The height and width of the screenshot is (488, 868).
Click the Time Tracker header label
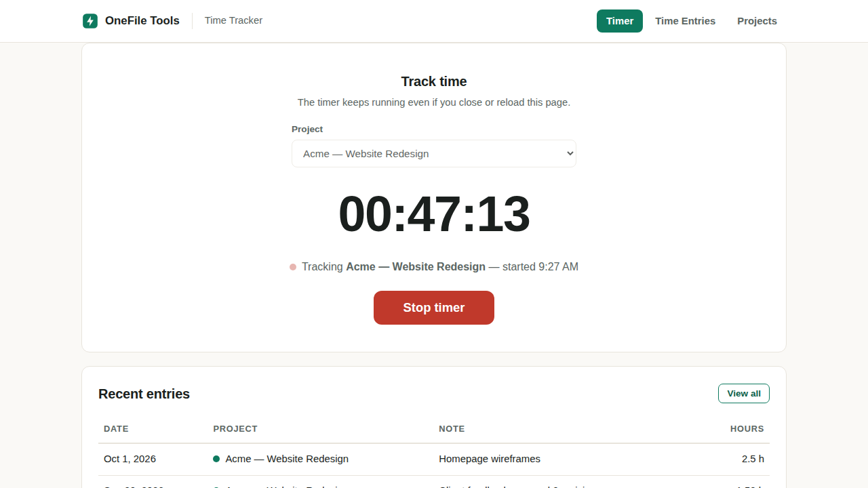(233, 20)
